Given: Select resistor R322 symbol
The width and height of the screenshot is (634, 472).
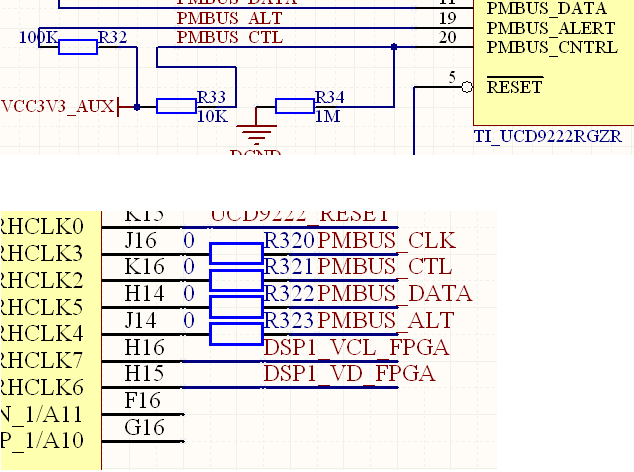Looking at the screenshot, I should [x=236, y=307].
